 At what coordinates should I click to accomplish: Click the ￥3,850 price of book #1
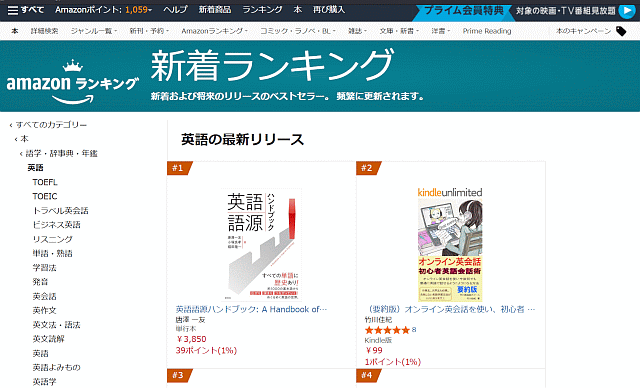(191, 339)
